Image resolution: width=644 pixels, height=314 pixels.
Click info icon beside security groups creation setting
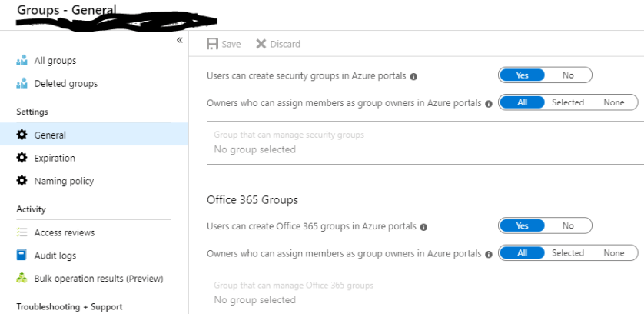(x=413, y=77)
